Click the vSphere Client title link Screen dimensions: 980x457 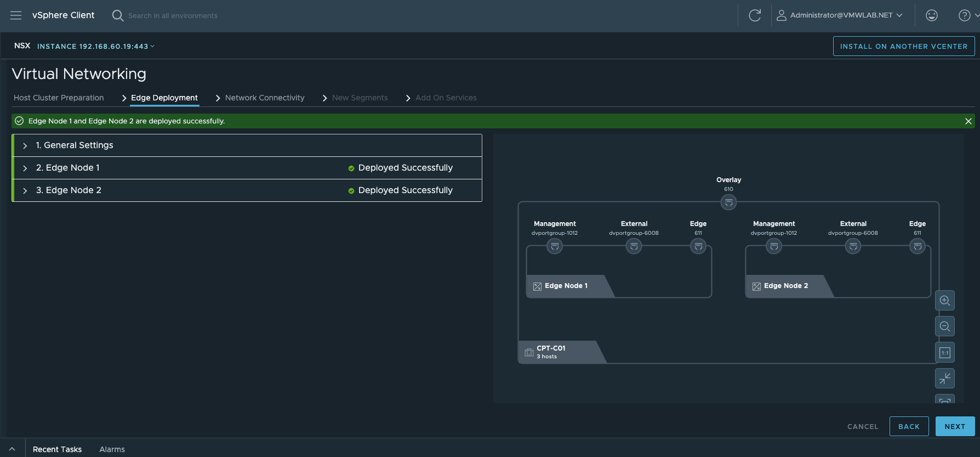[x=63, y=15]
